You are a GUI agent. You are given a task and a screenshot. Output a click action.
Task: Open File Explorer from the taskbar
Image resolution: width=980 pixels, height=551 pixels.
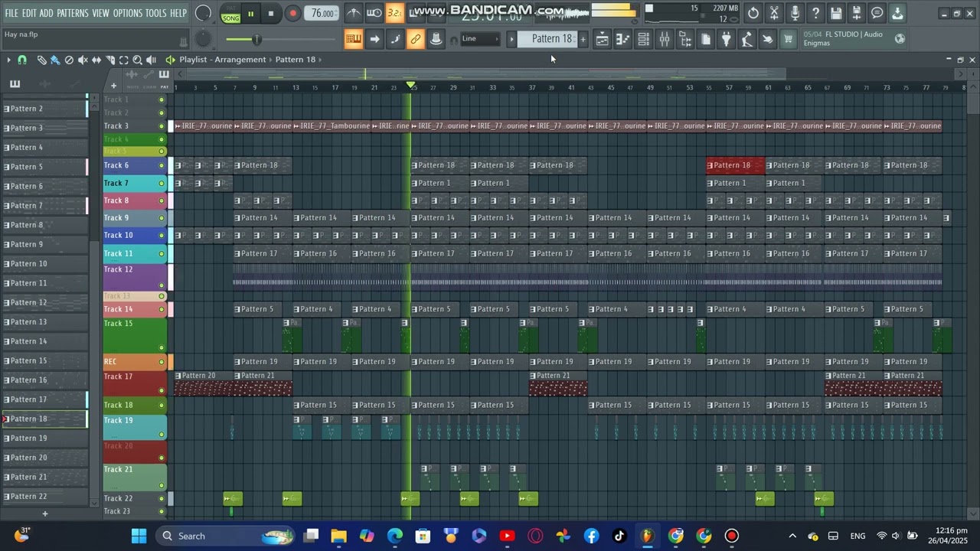[338, 536]
